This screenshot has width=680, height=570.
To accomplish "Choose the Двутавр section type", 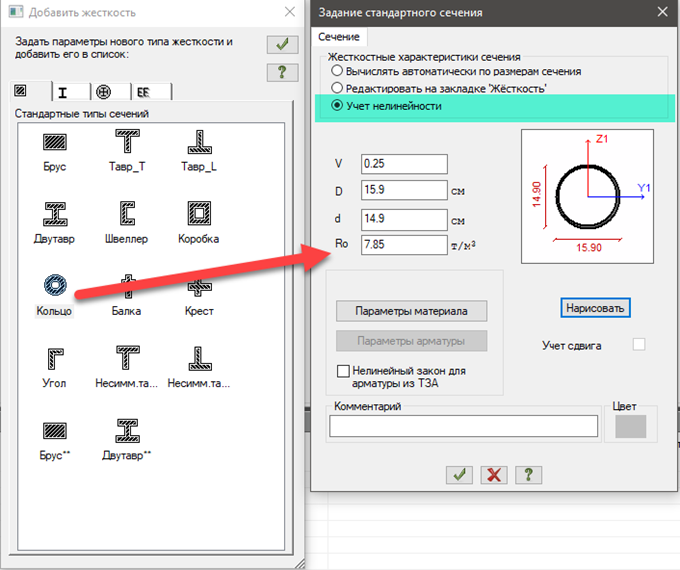I will [x=55, y=214].
